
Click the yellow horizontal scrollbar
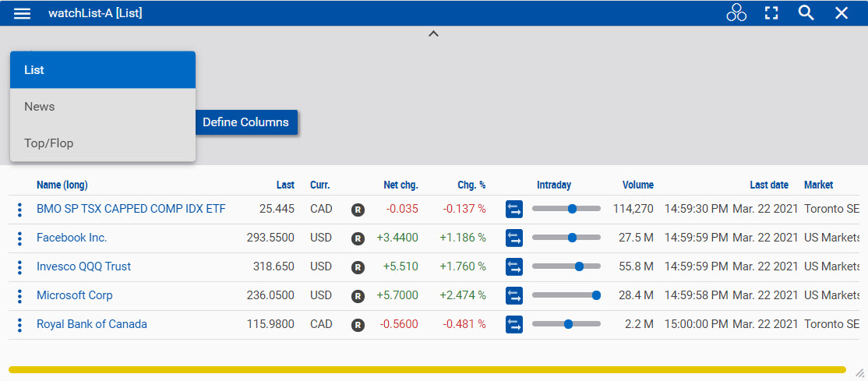pyautogui.click(x=427, y=369)
